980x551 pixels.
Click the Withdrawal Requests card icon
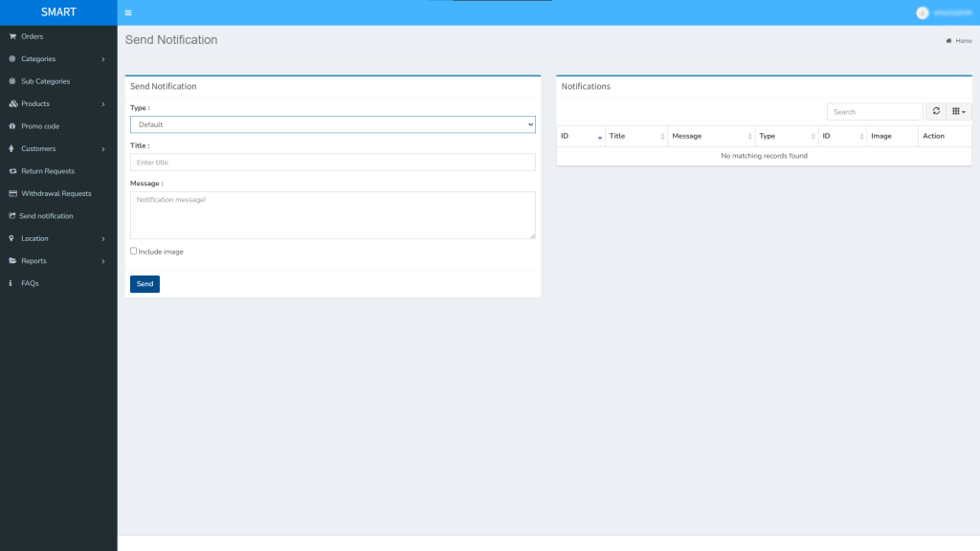11,193
